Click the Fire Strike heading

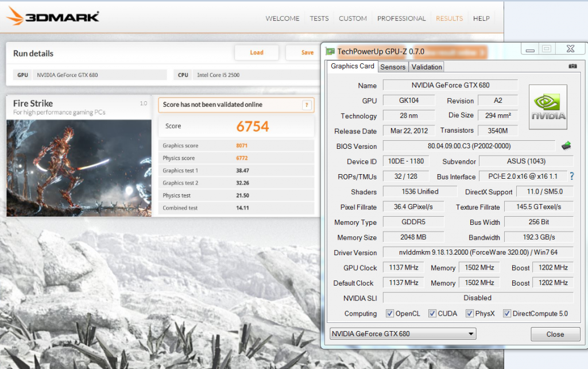point(33,103)
